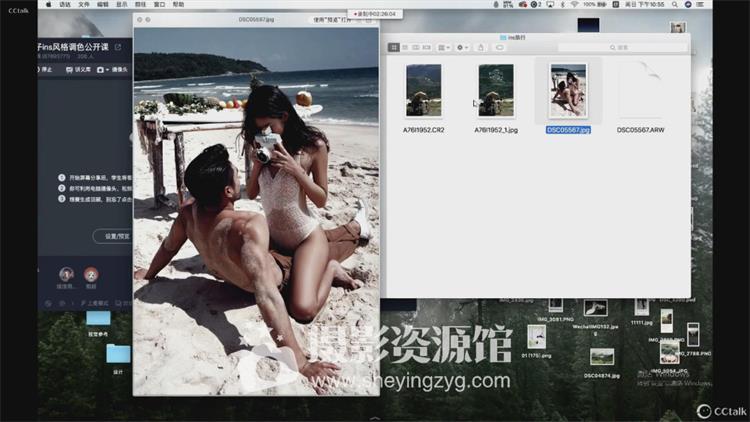
Task: Switch Finder to list view
Action: pos(405,47)
